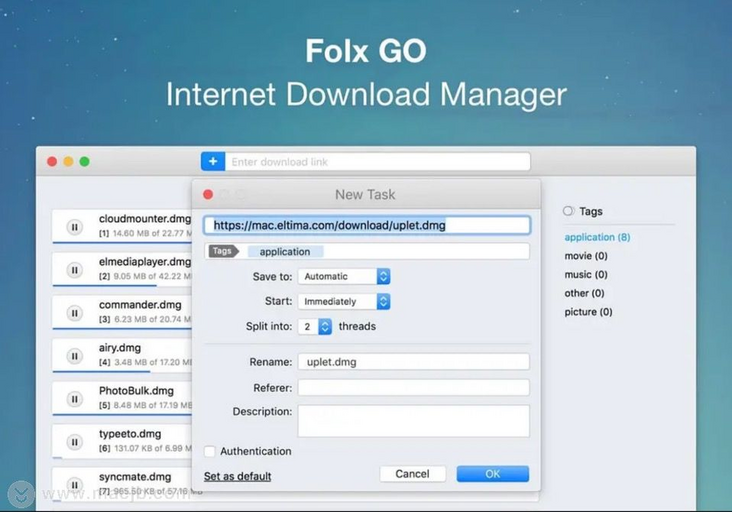Tick the Authentication checkbox
This screenshot has height=512, width=732.
(210, 451)
